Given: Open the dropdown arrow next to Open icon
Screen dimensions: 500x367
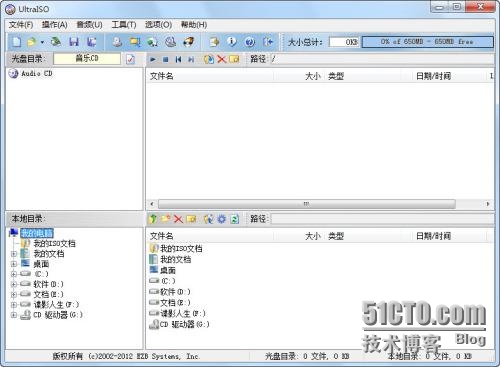Looking at the screenshot, I should (42, 42).
